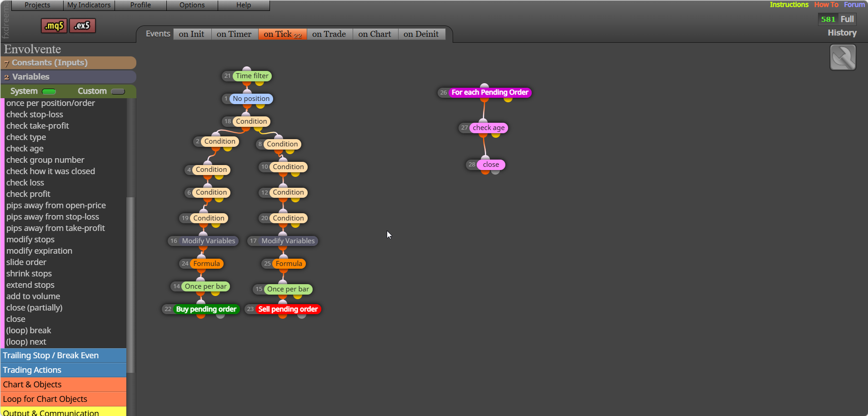Select Condition block number 8
The width and height of the screenshot is (868, 416).
point(282,144)
